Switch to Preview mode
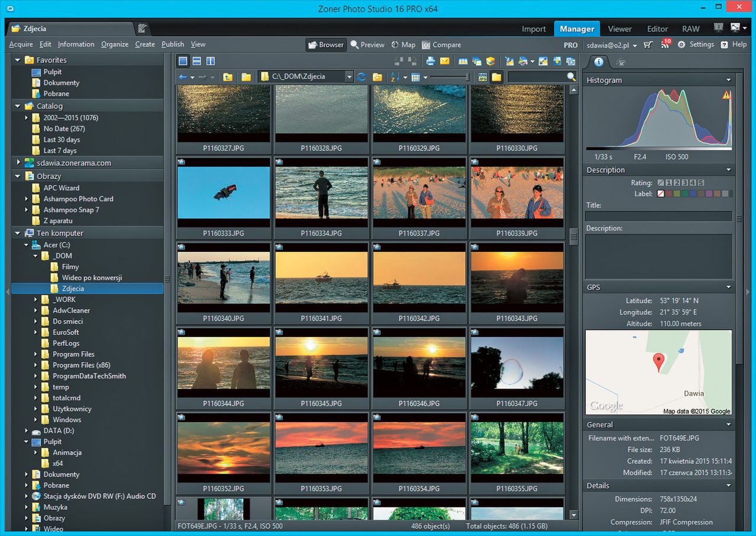Screen dimensions: 756x536 point(367,45)
